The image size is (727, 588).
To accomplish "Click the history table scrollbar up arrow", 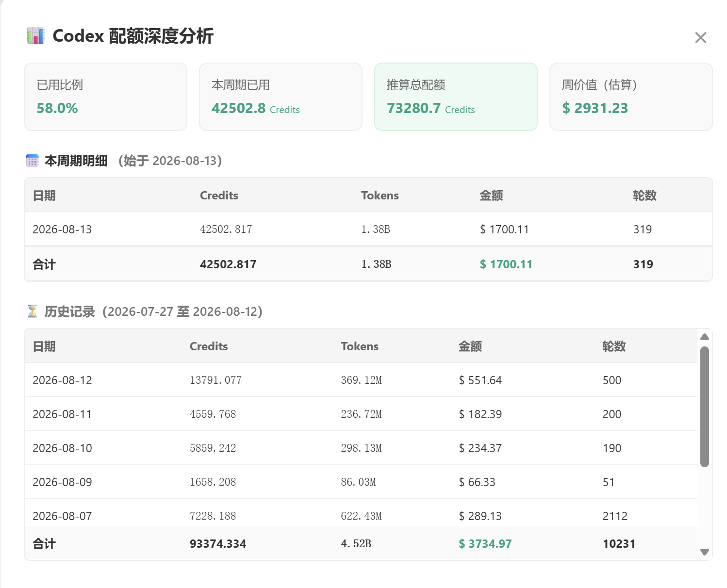I will 705,337.
